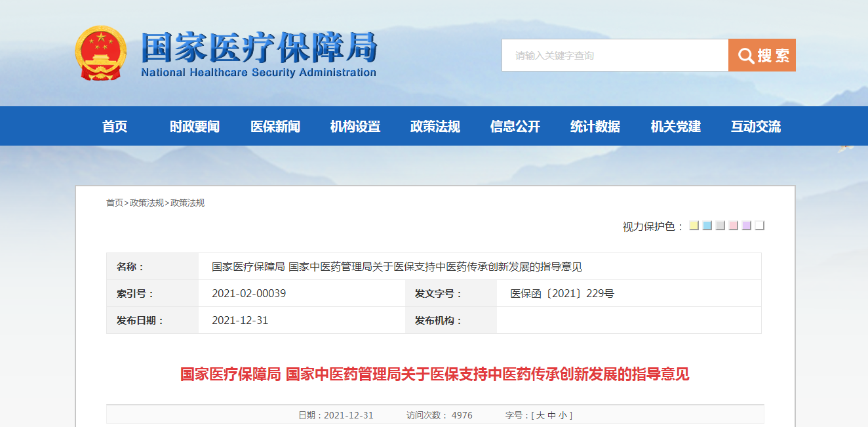
Task: Focus the keyword search input field
Action: click(x=615, y=55)
